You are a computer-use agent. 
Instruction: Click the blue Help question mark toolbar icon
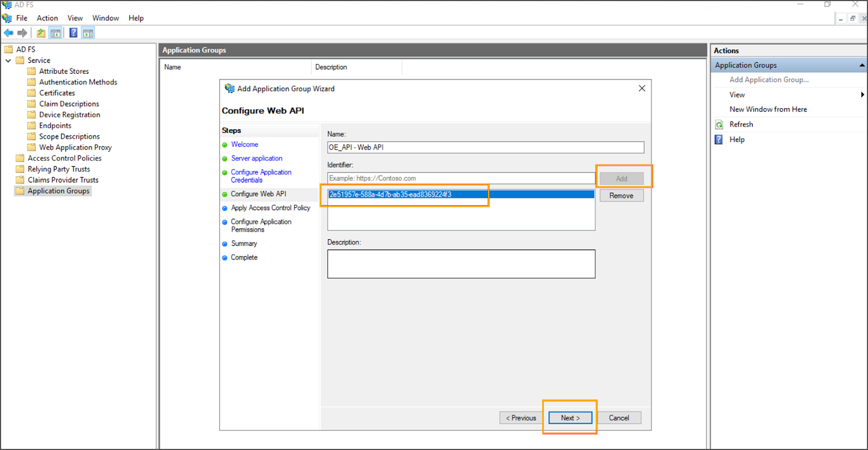73,33
